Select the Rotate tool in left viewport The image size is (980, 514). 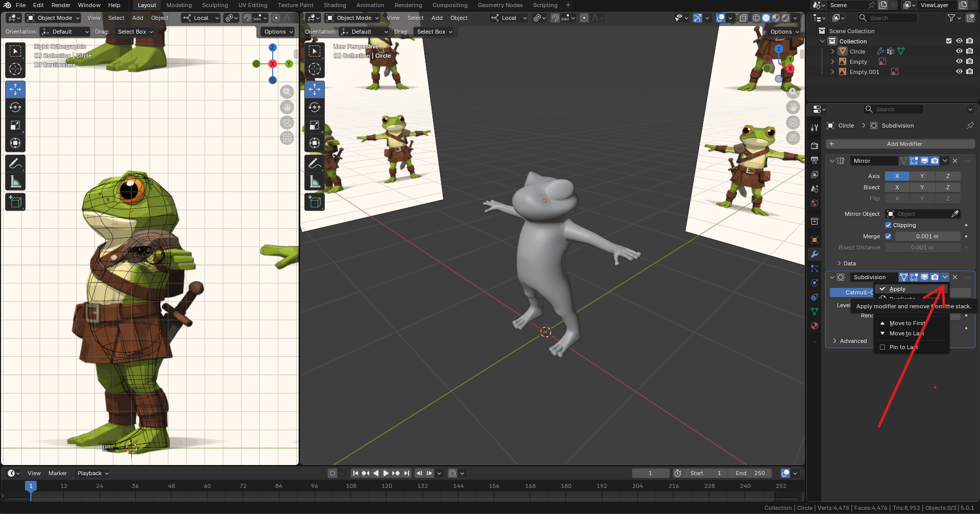15,108
